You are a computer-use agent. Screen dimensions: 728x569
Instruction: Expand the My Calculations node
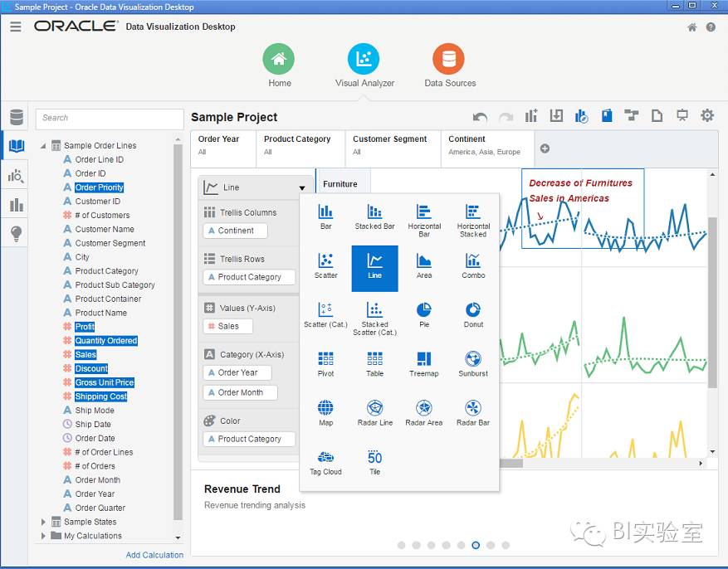click(x=44, y=536)
